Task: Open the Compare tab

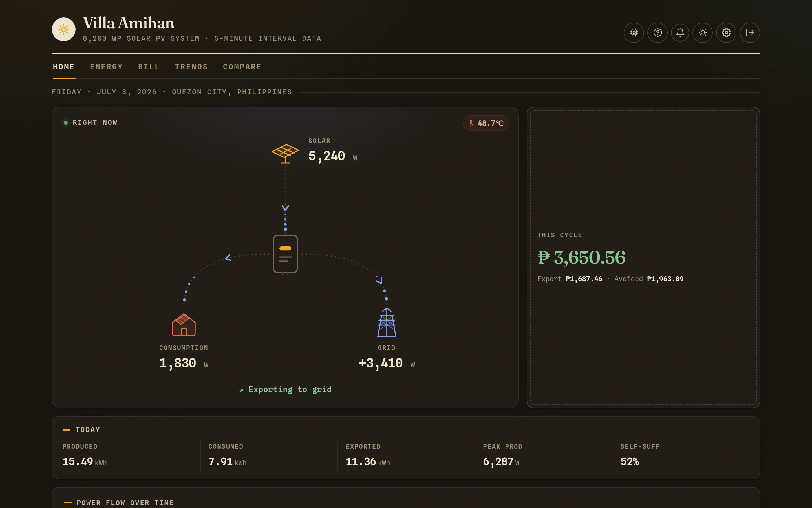Action: coord(242,67)
